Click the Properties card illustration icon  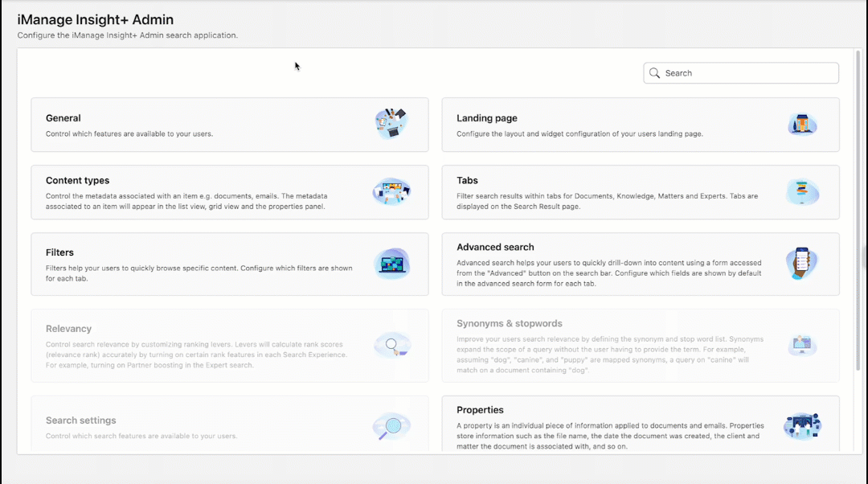point(801,426)
